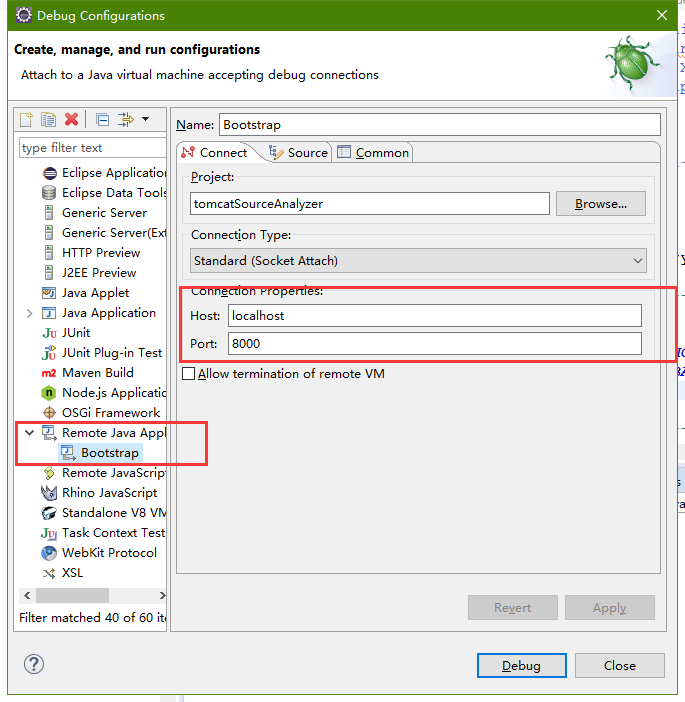Click the Browse... button
Viewport: 685px width, 702px height.
(601, 204)
